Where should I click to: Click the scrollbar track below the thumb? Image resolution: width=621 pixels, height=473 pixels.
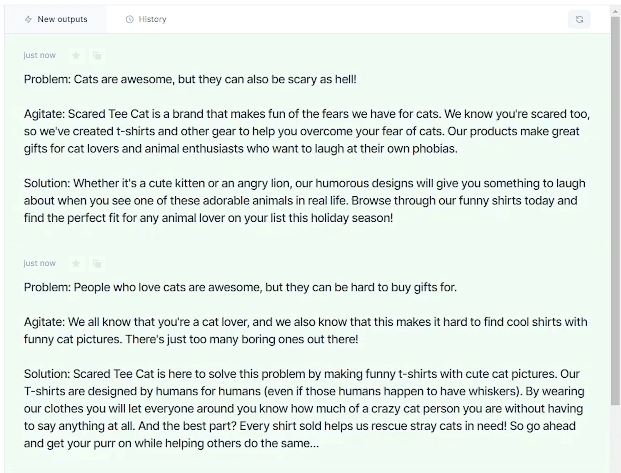615,439
